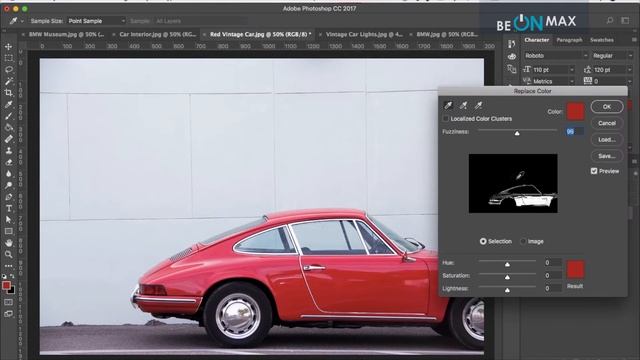640x360 pixels.
Task: Select the Rectangular Marquee tool
Action: click(9, 58)
